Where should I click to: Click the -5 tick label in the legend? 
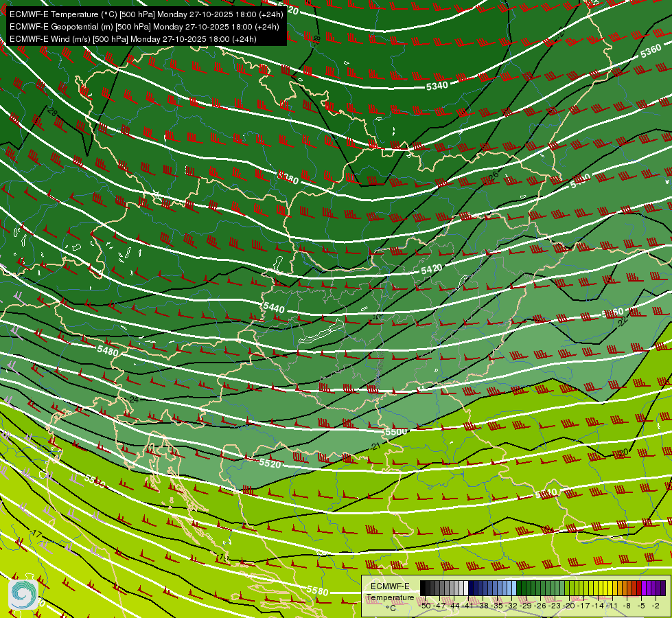pos(641,606)
